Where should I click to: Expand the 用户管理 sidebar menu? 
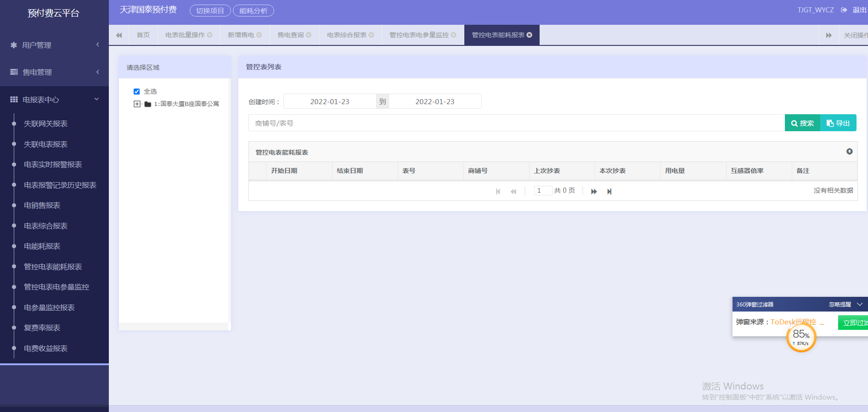(x=54, y=45)
